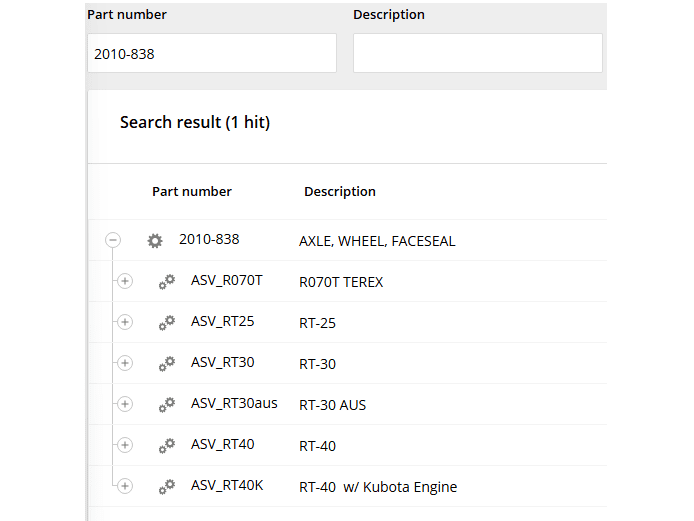
Task: Click the gears icon next to ASV_R070T
Action: click(x=167, y=282)
